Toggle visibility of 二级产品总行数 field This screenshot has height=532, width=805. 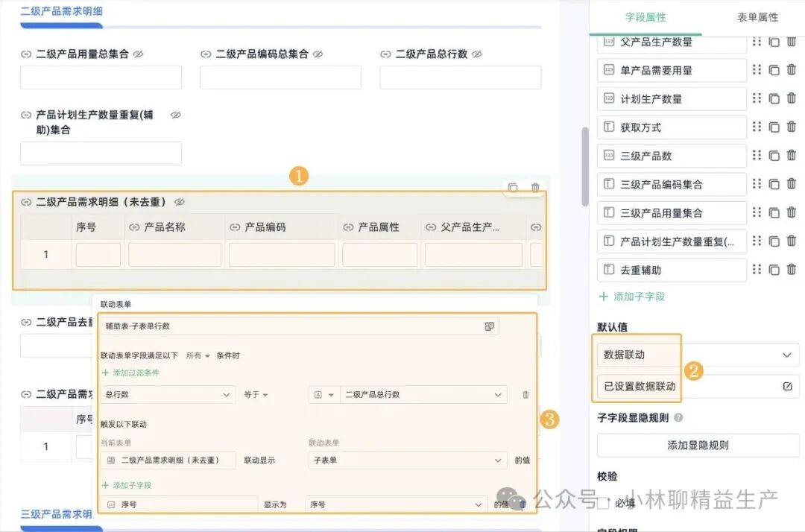[477, 54]
